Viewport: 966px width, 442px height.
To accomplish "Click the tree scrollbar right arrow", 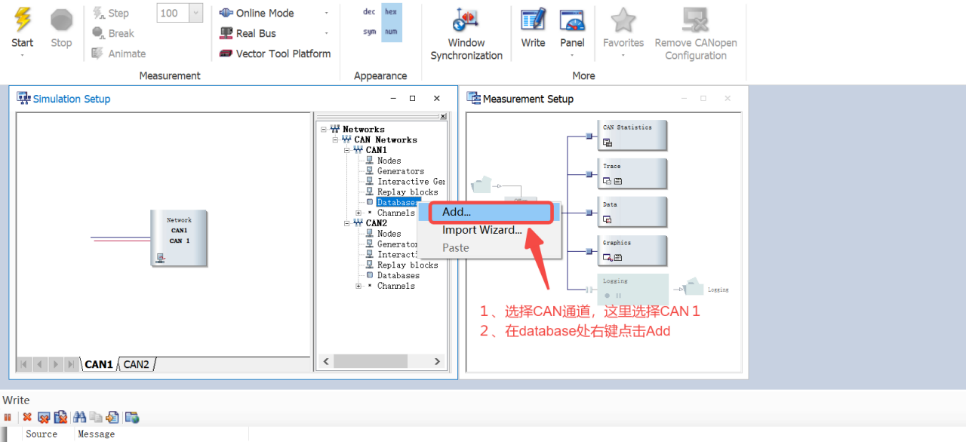I will pos(437,361).
